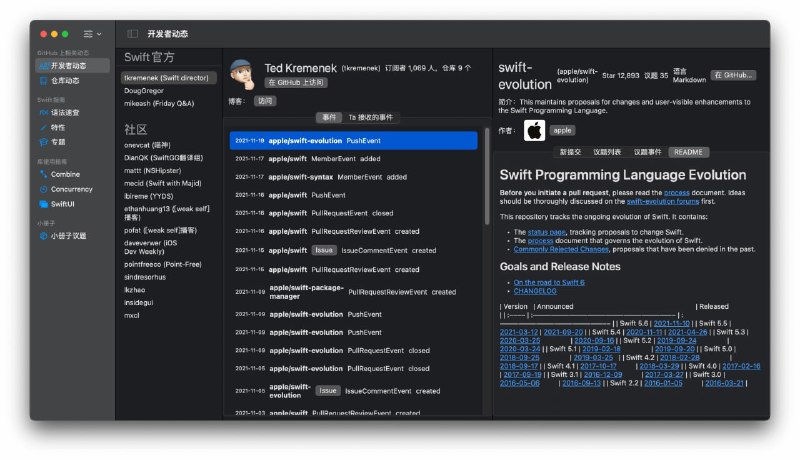800x460 pixels.
Task: Open On the road to Swift 6 link
Action: point(549,283)
